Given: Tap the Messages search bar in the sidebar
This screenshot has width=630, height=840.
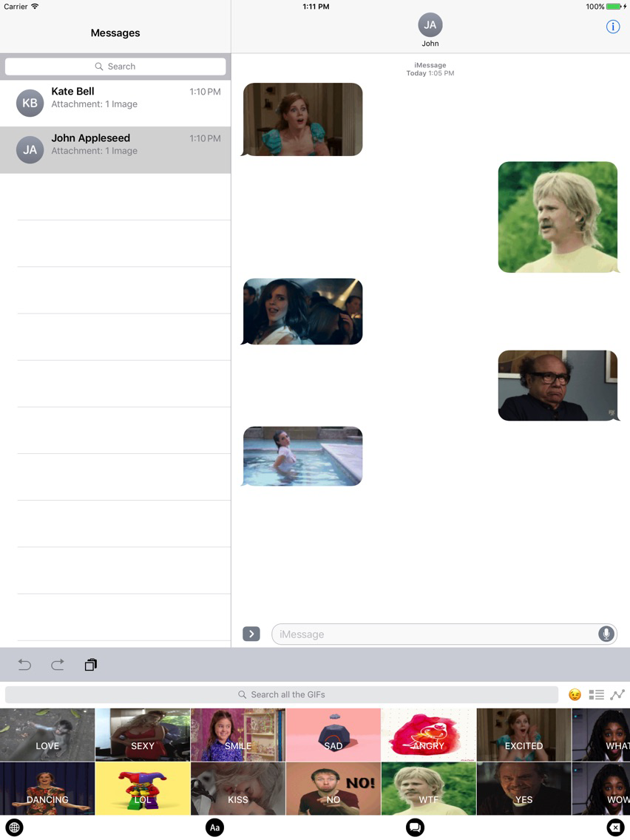Looking at the screenshot, I should pyautogui.click(x=115, y=66).
